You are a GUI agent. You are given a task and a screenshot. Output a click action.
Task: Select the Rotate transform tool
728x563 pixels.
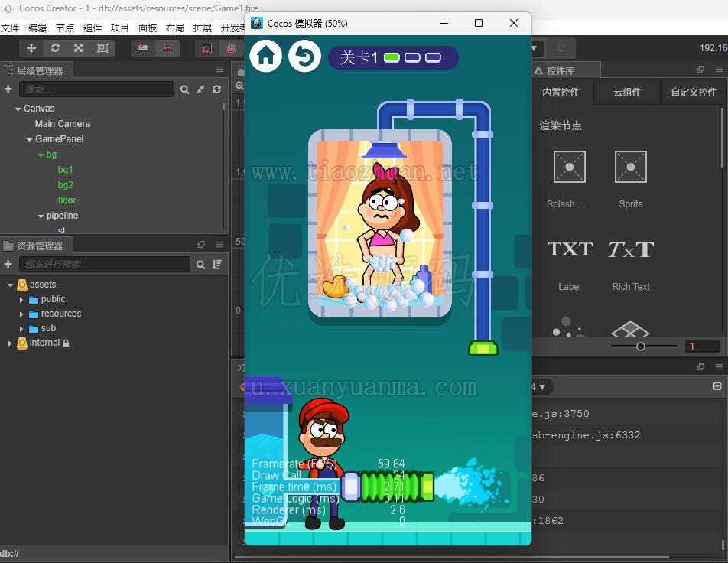pyautogui.click(x=55, y=48)
